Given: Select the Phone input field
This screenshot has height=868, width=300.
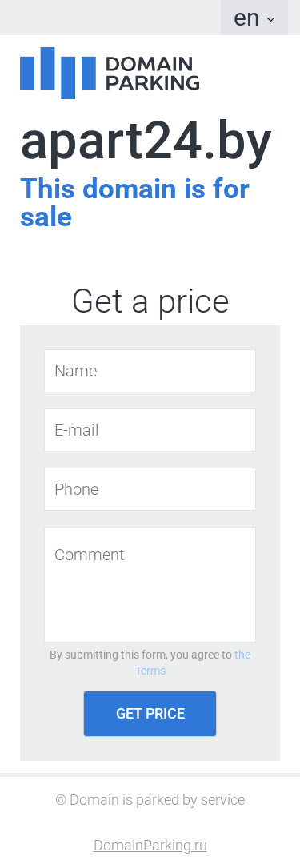Looking at the screenshot, I should click(x=150, y=489).
